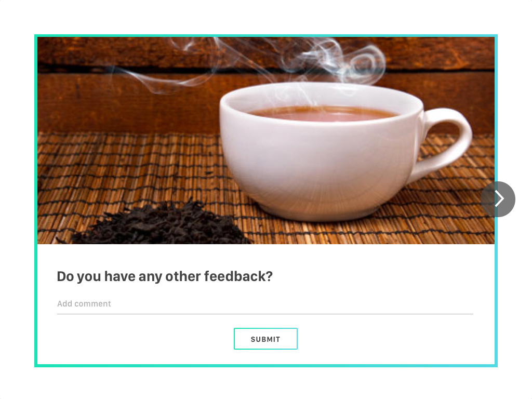Screen dimensions: 532x399
Task: Click empty page area above the card
Action: click(x=266, y=17)
